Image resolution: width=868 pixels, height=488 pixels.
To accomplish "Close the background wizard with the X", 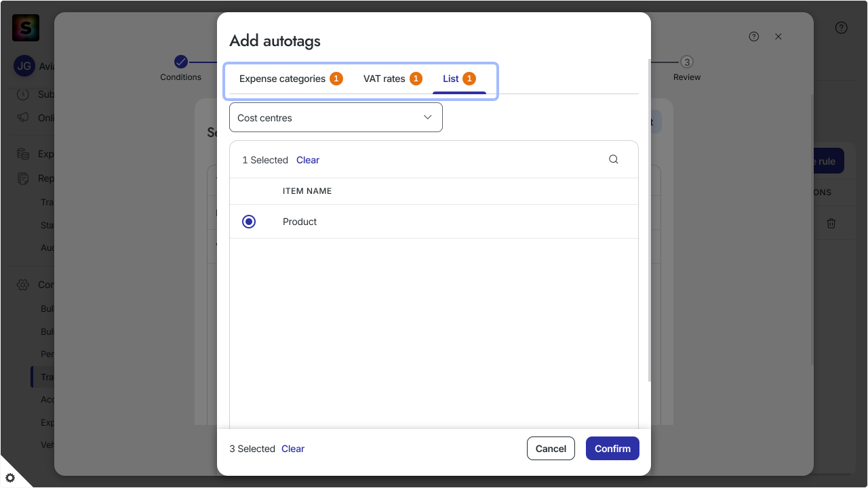I will (x=778, y=37).
